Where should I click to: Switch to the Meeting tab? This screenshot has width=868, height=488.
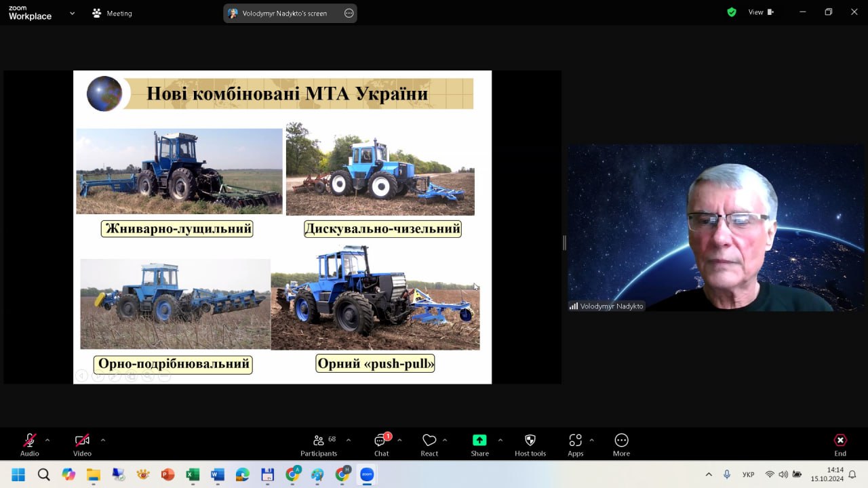pyautogui.click(x=113, y=13)
